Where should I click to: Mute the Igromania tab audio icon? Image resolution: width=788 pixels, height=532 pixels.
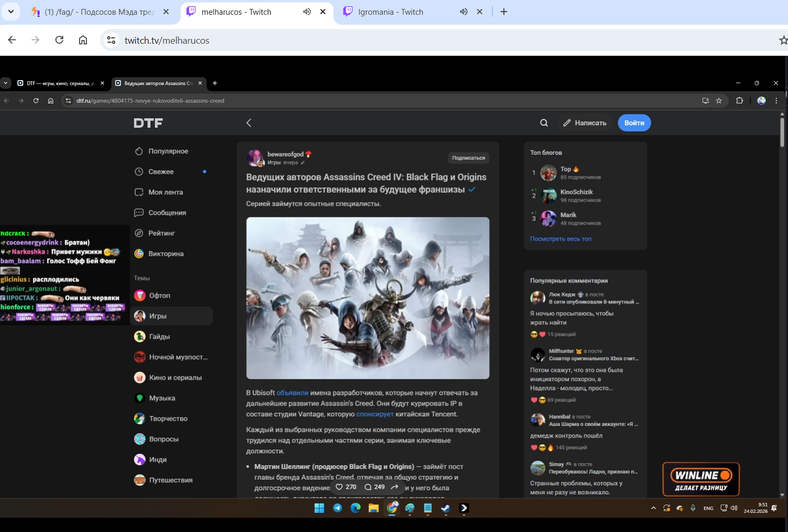pyautogui.click(x=464, y=12)
